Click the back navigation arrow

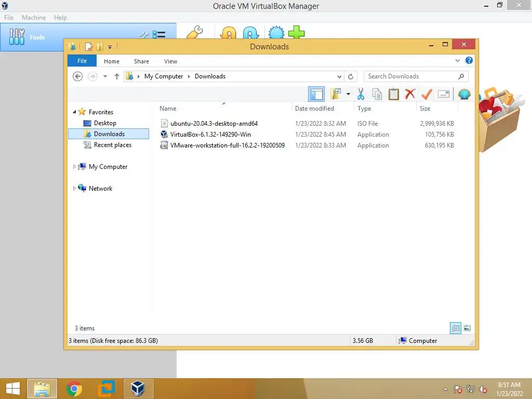[78, 76]
